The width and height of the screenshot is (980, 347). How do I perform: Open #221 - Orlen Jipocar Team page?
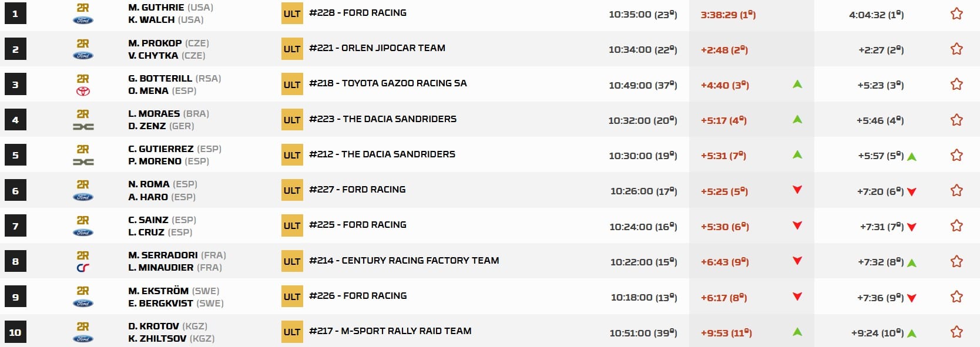(x=377, y=48)
